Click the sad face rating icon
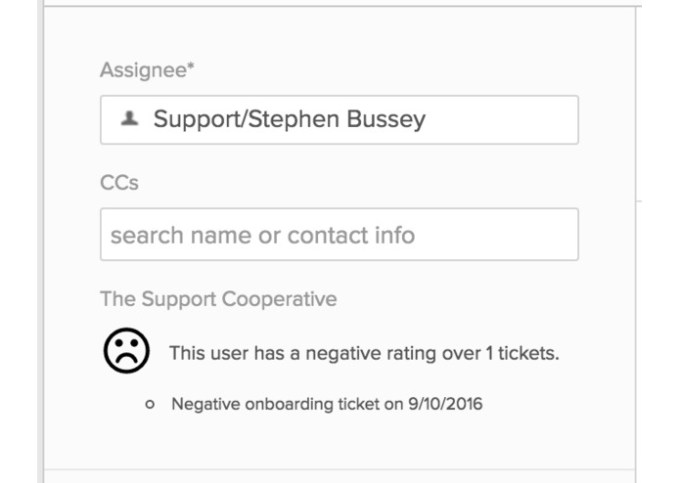 point(127,351)
